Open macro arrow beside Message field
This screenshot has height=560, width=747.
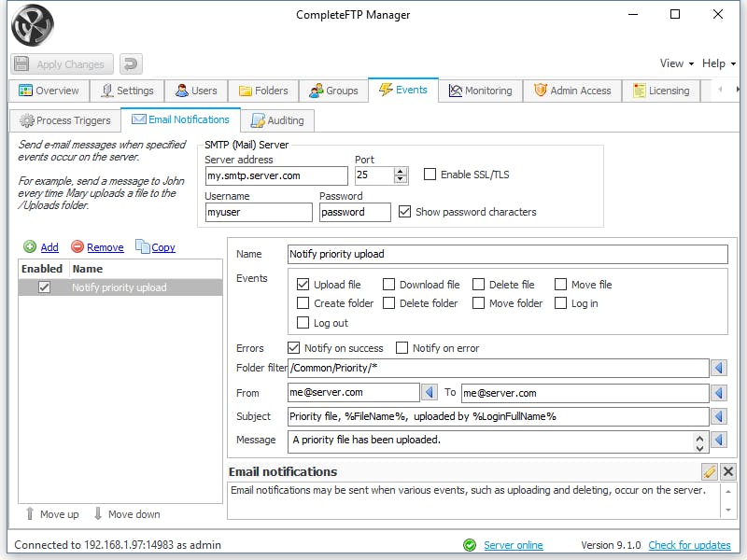click(719, 440)
